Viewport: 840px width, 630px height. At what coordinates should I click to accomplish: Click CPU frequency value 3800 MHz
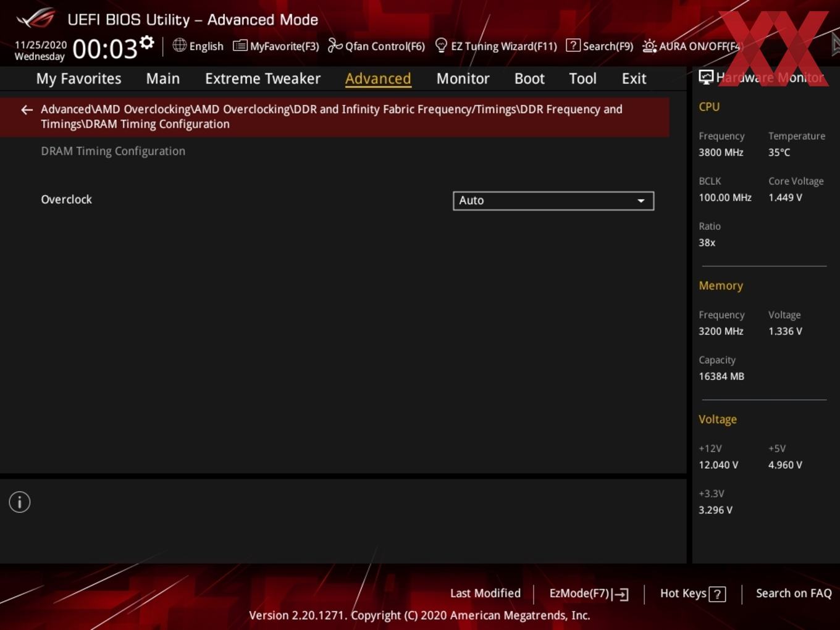pyautogui.click(x=721, y=152)
